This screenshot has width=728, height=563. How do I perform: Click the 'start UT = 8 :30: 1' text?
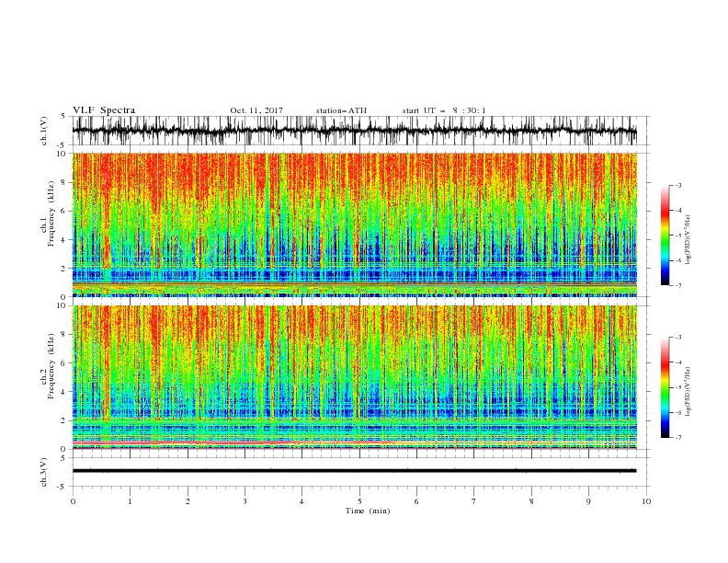[444, 110]
